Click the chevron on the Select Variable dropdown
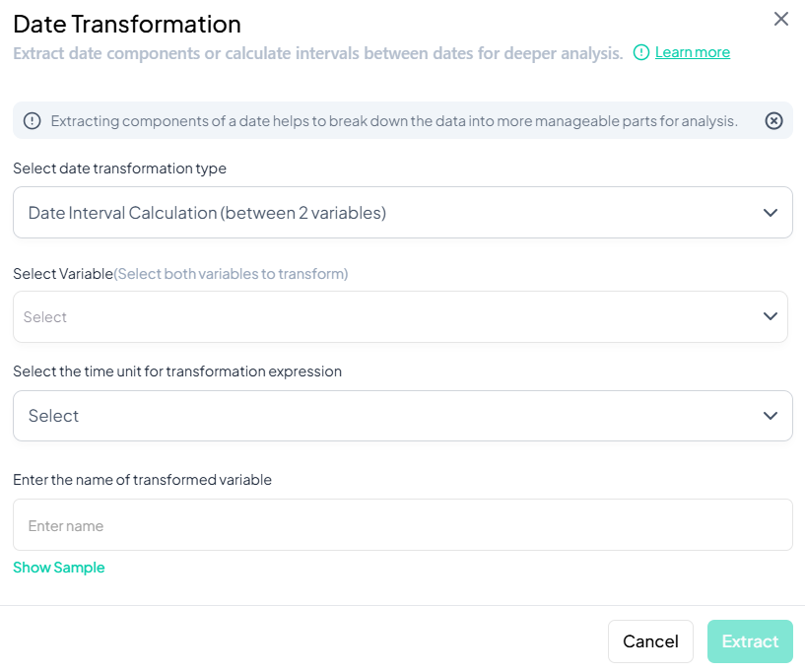The width and height of the screenshot is (805, 672). click(x=771, y=316)
